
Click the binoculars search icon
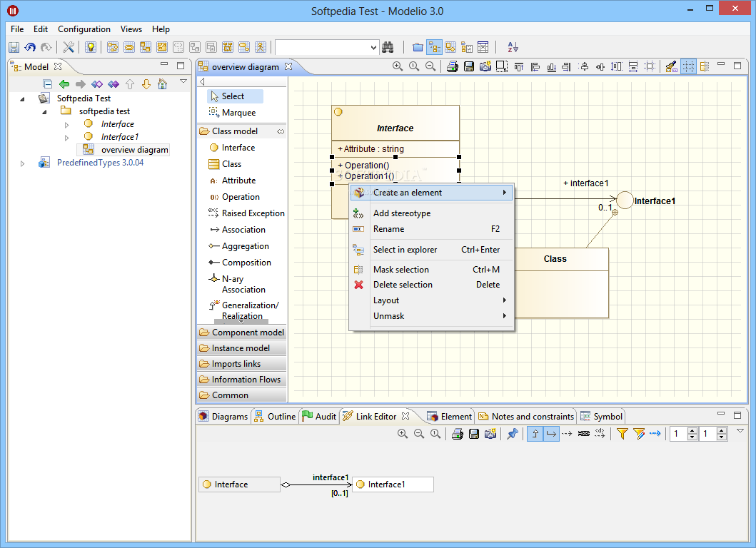coord(388,47)
